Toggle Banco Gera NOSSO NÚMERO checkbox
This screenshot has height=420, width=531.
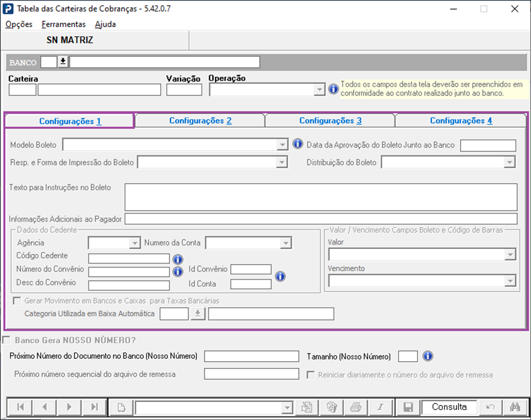(x=6, y=340)
